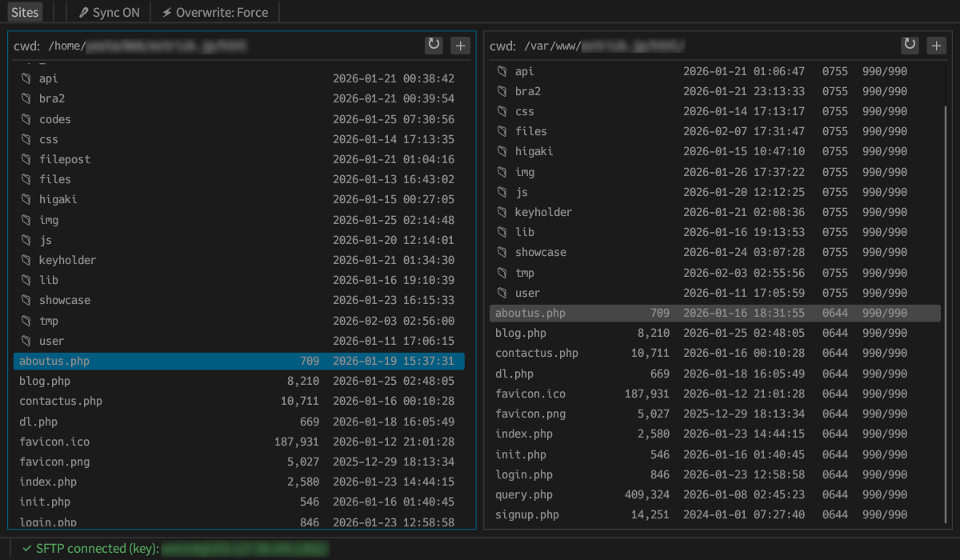Select remote query.php file
960x560 pixels.
[524, 494]
